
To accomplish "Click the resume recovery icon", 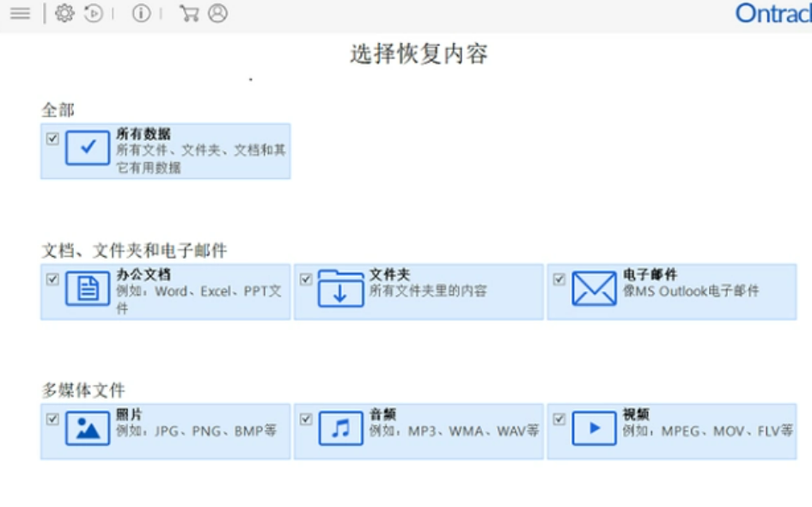I will click(x=93, y=13).
